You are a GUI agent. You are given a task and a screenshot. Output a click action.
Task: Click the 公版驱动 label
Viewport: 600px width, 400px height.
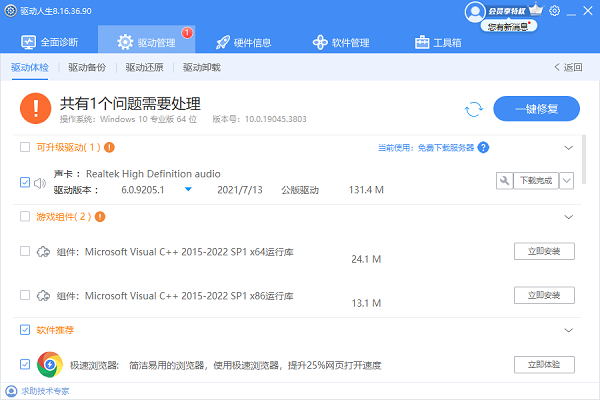(300, 190)
